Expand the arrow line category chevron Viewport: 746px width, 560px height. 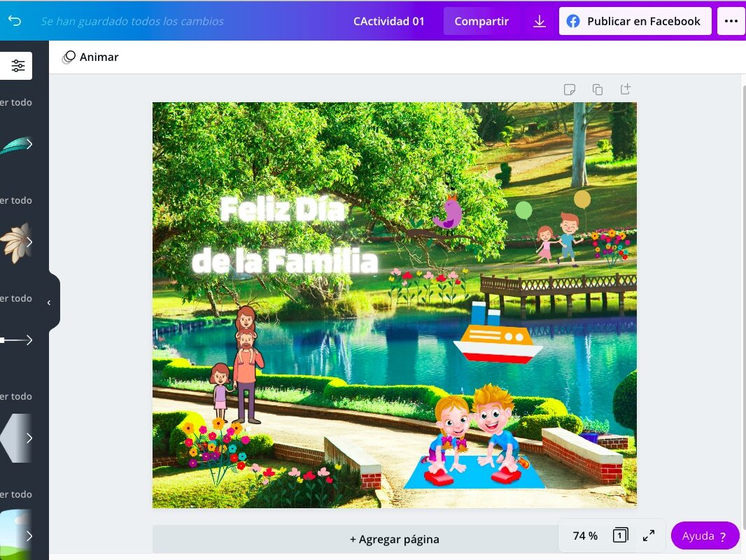coord(29,340)
